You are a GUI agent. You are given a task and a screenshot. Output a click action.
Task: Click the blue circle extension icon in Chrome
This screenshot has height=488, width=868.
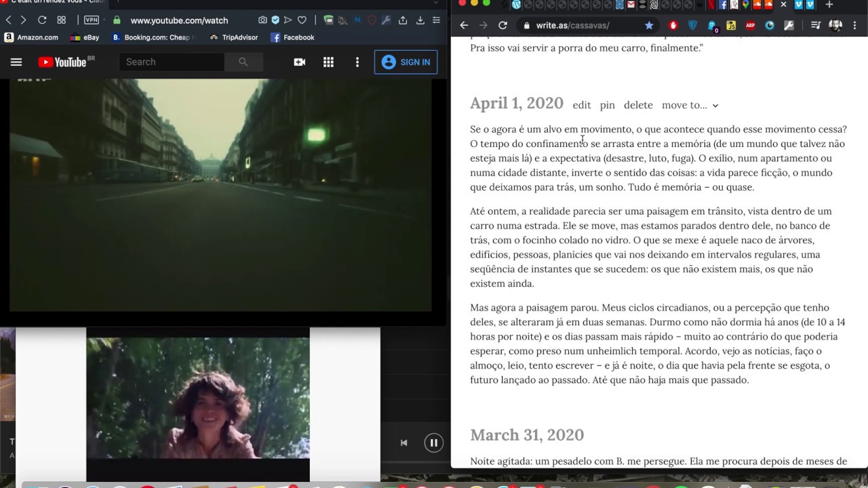pos(770,25)
